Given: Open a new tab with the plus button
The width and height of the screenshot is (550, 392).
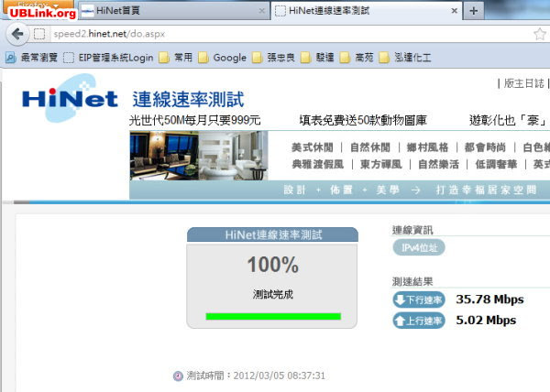Looking at the screenshot, I should click(x=473, y=11).
